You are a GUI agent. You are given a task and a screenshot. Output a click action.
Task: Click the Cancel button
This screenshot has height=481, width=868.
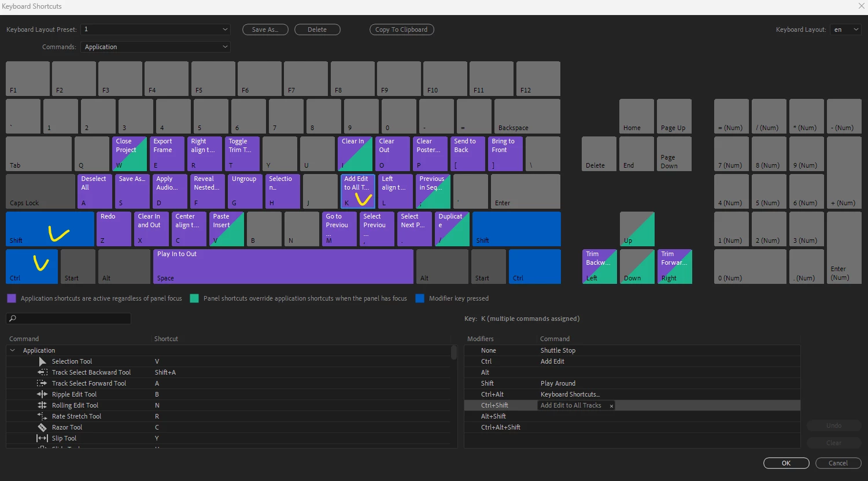pyautogui.click(x=838, y=463)
